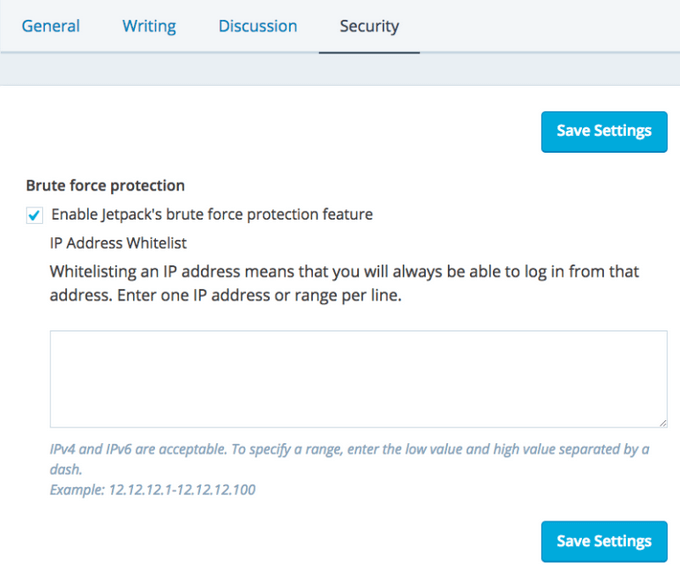Click the 'Enable Jetpack's brute force protection feature' label
The width and height of the screenshot is (680, 585).
tap(212, 214)
